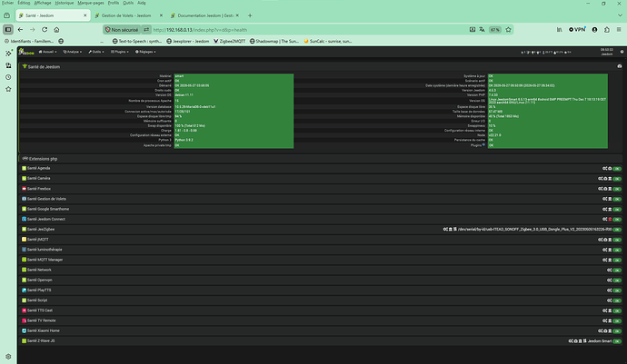Screen dimensions: 627x364
Task: Open the Affichage menu
Action: (43, 3)
